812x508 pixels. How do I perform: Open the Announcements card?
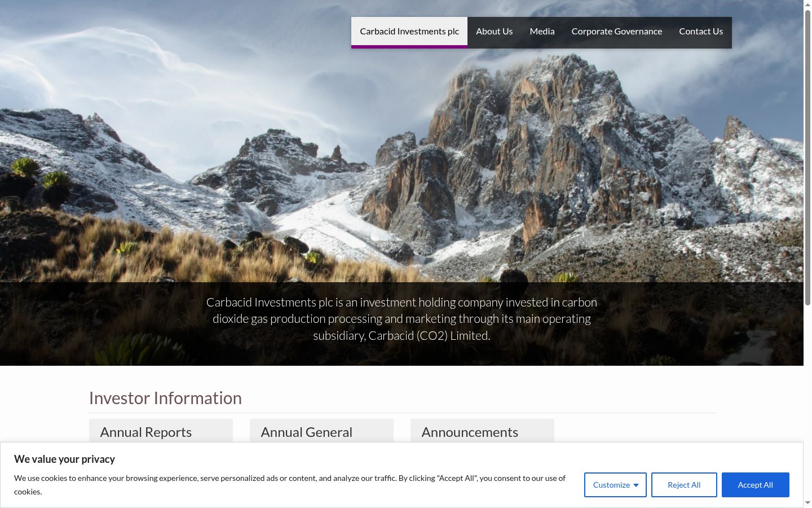482,431
